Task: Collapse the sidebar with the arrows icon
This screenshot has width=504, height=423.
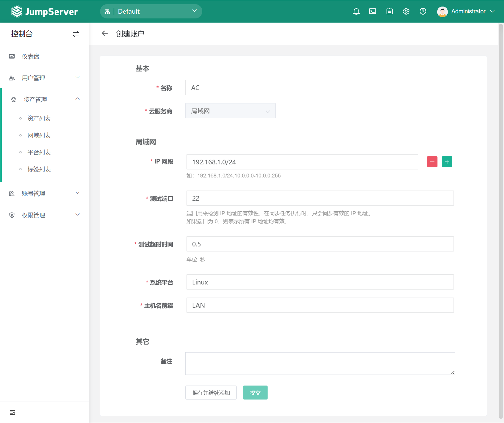Action: 76,34
